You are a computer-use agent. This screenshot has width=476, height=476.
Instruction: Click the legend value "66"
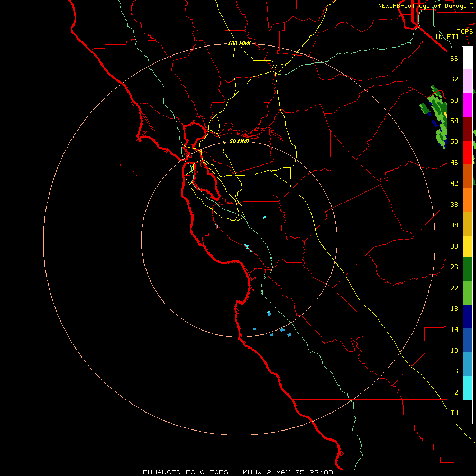point(454,58)
